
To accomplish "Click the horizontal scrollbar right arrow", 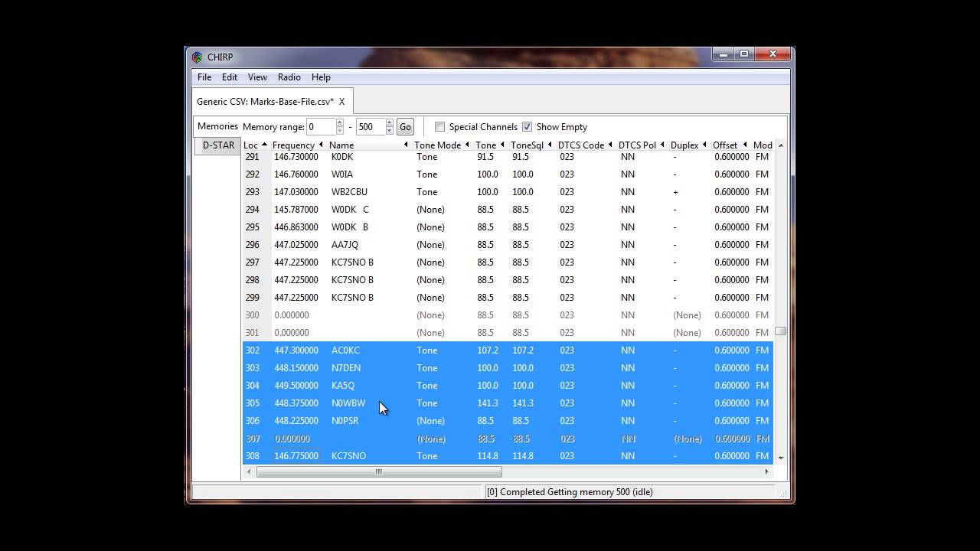I will pos(766,472).
